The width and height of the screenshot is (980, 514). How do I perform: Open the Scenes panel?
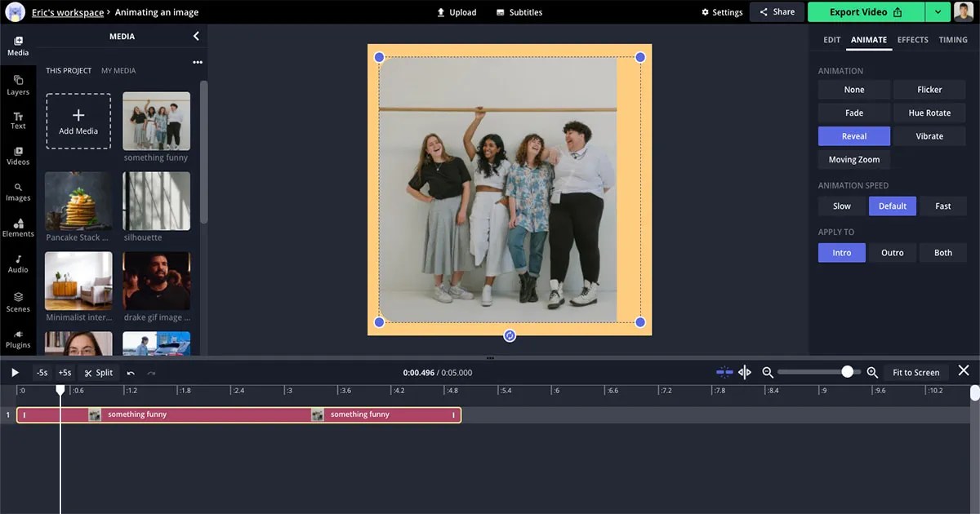click(18, 302)
